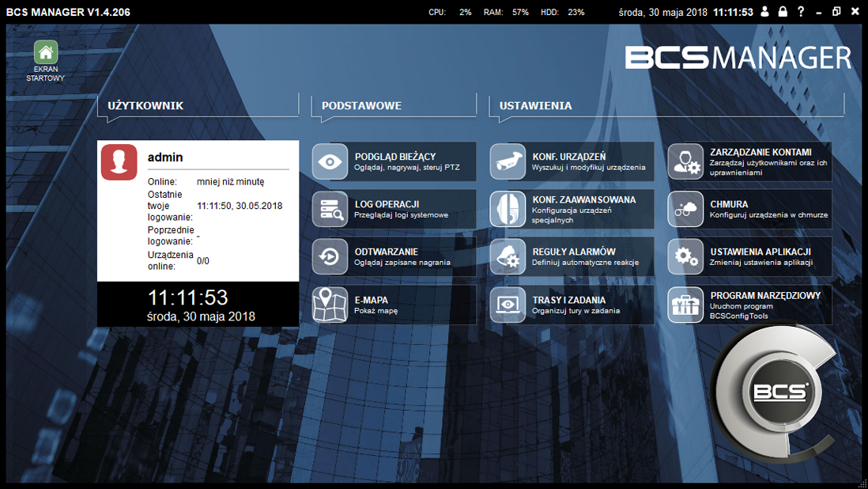Image resolution: width=868 pixels, height=489 pixels.
Task: Click the Chmura cloud icon
Action: (685, 210)
